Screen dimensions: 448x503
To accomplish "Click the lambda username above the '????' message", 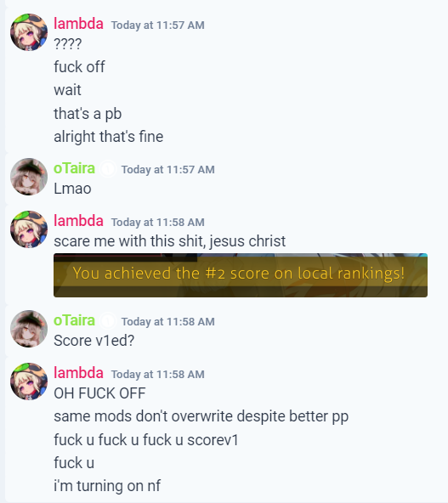I will coord(78,24).
